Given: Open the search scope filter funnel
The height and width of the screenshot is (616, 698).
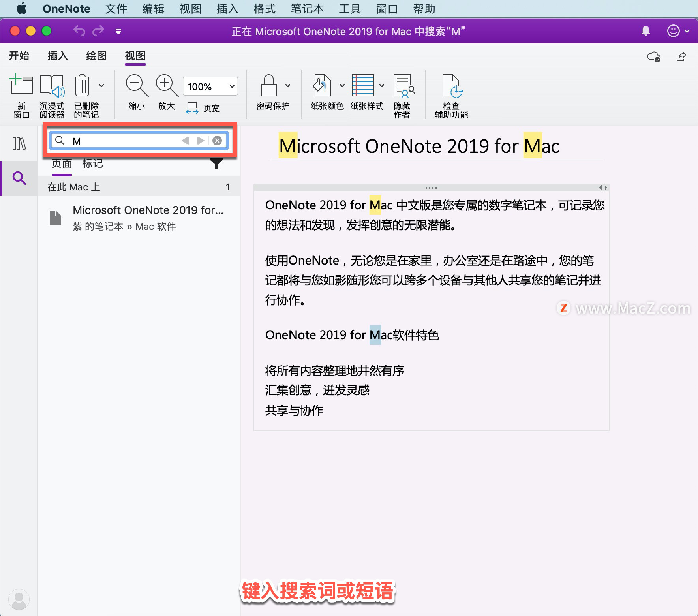Looking at the screenshot, I should point(216,163).
